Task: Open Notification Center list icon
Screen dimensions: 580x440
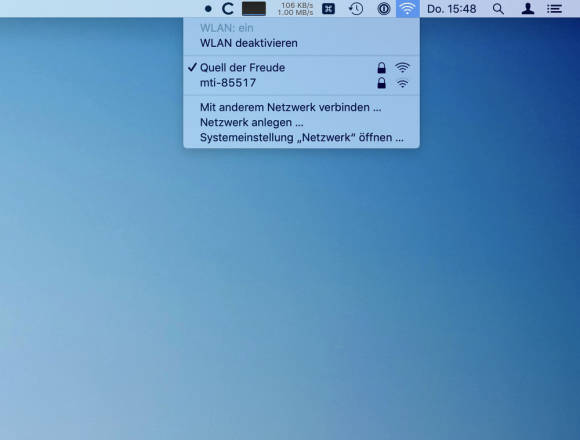Action: click(x=554, y=9)
